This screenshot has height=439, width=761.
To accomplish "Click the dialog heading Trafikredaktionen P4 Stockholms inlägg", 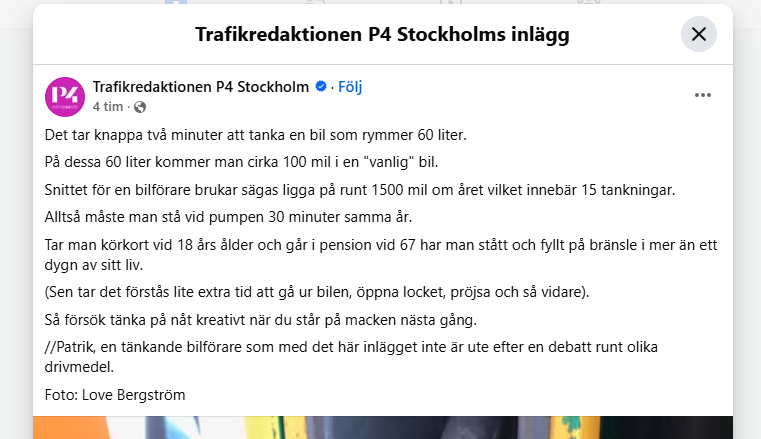I will [x=382, y=34].
